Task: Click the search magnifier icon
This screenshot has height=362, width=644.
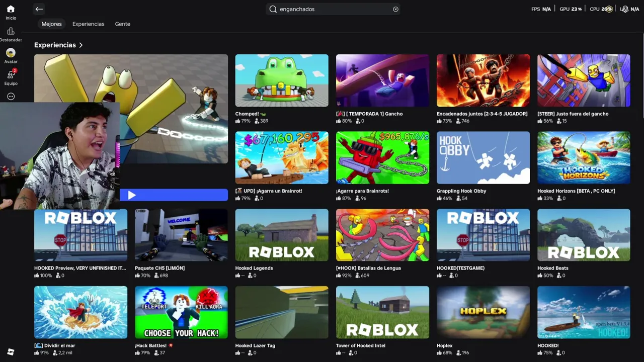Action: point(273,9)
